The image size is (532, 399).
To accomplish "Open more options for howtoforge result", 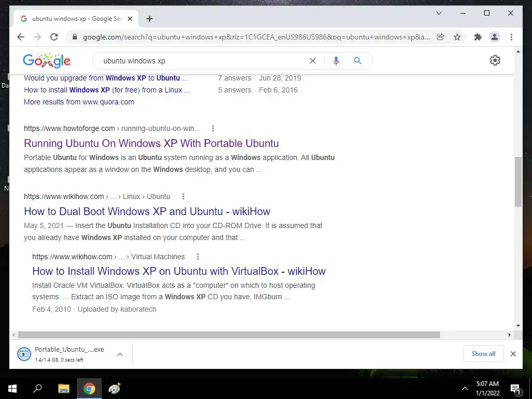I will click(x=212, y=128).
